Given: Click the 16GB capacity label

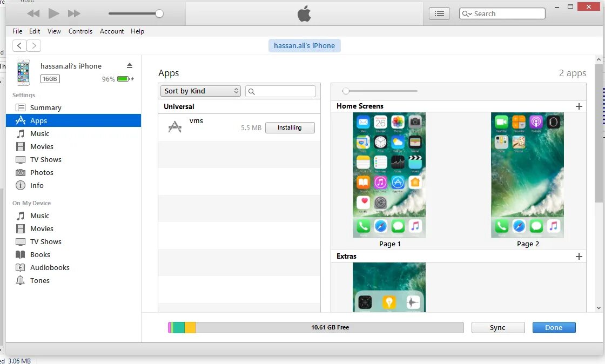Looking at the screenshot, I should 50,79.
